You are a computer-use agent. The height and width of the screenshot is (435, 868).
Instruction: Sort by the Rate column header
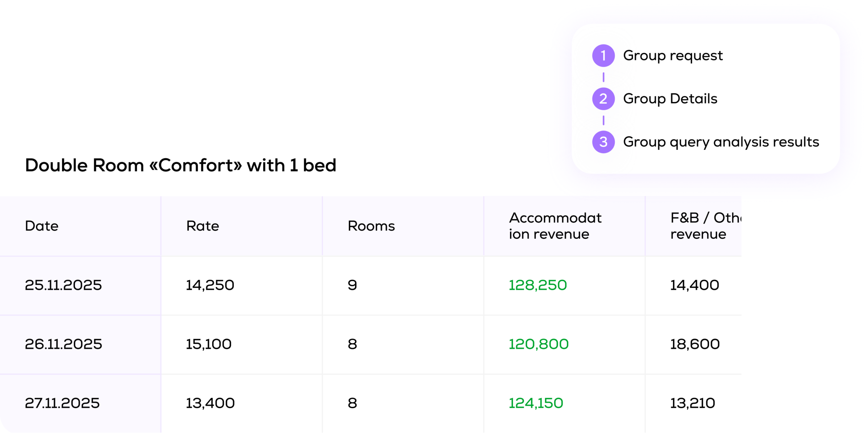tap(203, 226)
